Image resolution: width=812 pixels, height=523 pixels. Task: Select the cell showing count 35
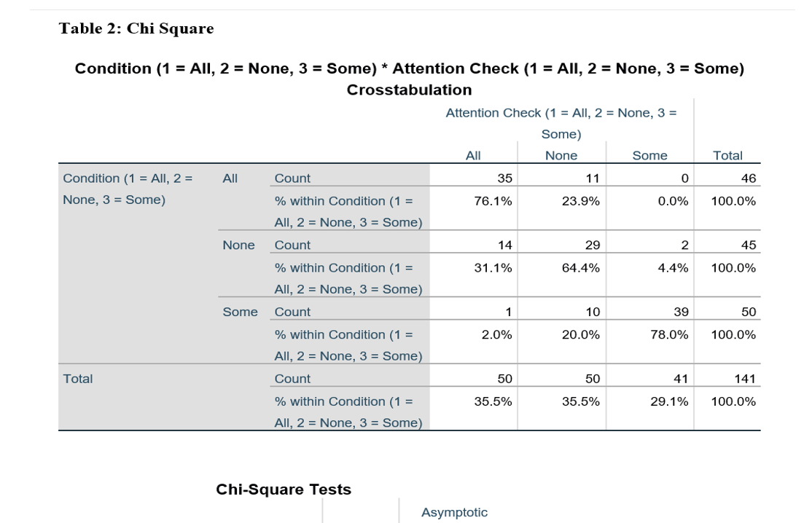coord(504,178)
